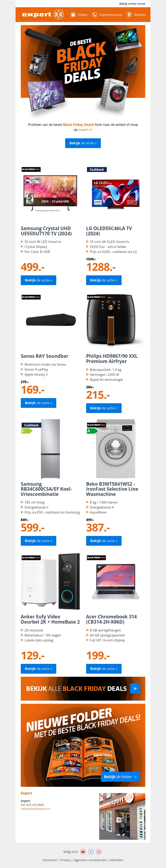Click the Klantenservice phone icon
Screen dimensions: 166x868
[95, 15]
